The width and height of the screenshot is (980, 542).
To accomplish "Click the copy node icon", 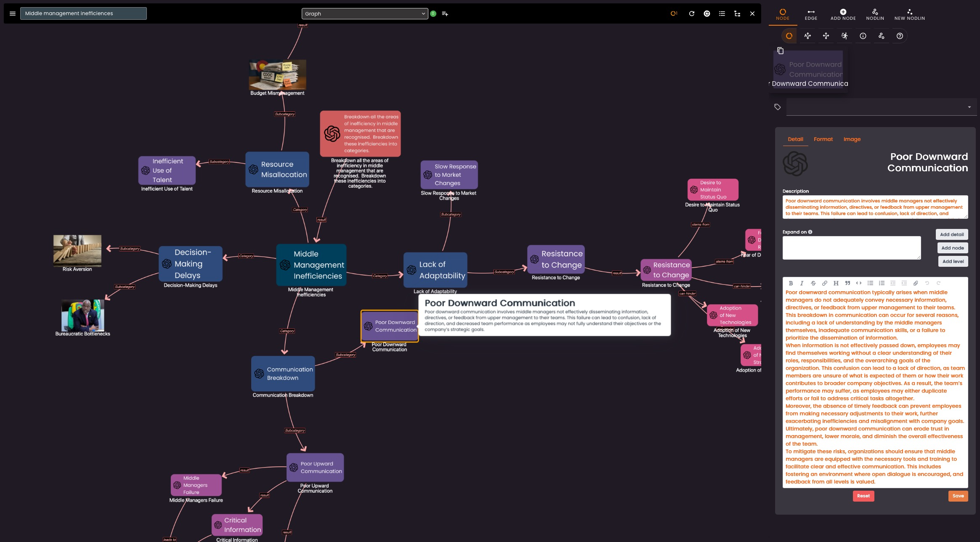I will (x=780, y=50).
